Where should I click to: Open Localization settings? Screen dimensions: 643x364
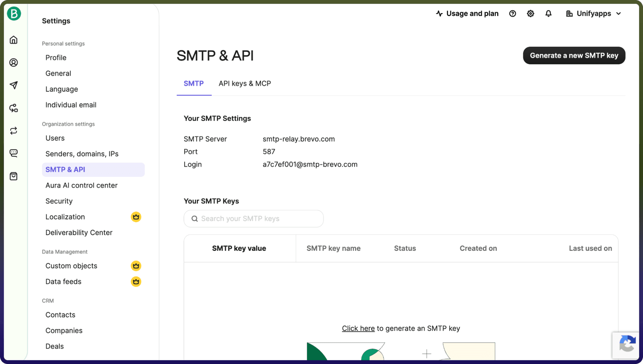65,217
